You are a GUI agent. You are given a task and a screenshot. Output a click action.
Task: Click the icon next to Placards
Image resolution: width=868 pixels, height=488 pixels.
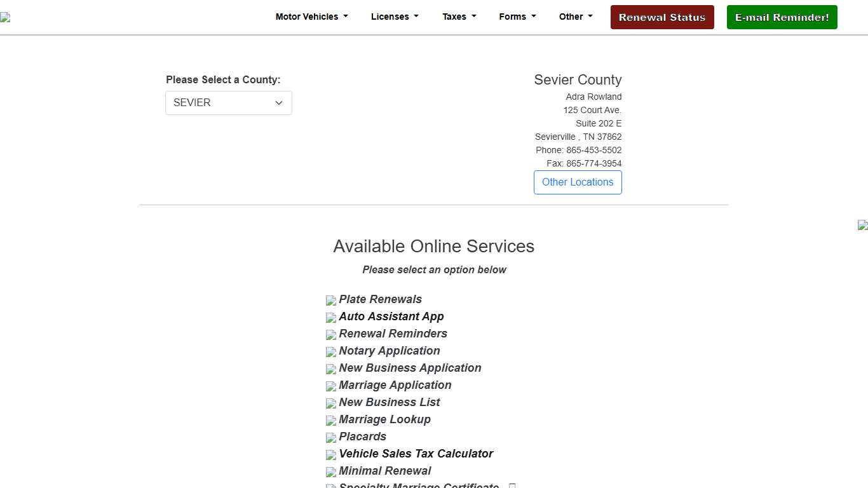pos(331,438)
